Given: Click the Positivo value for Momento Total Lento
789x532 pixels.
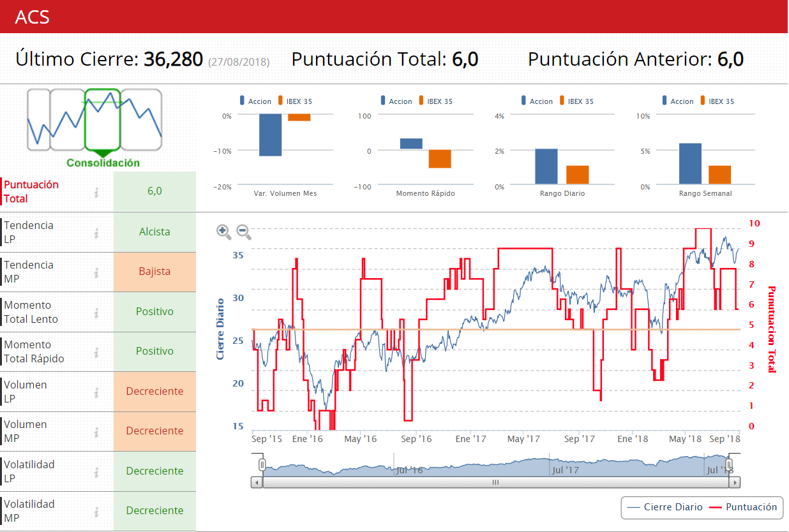Looking at the screenshot, I should pyautogui.click(x=154, y=312).
